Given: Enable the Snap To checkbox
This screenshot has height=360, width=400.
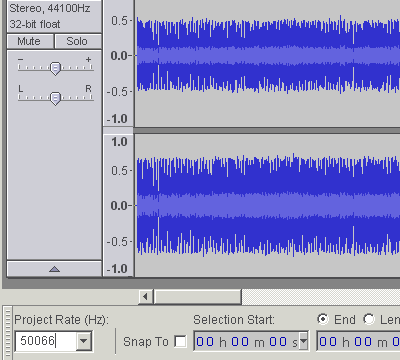Looking at the screenshot, I should tap(181, 341).
